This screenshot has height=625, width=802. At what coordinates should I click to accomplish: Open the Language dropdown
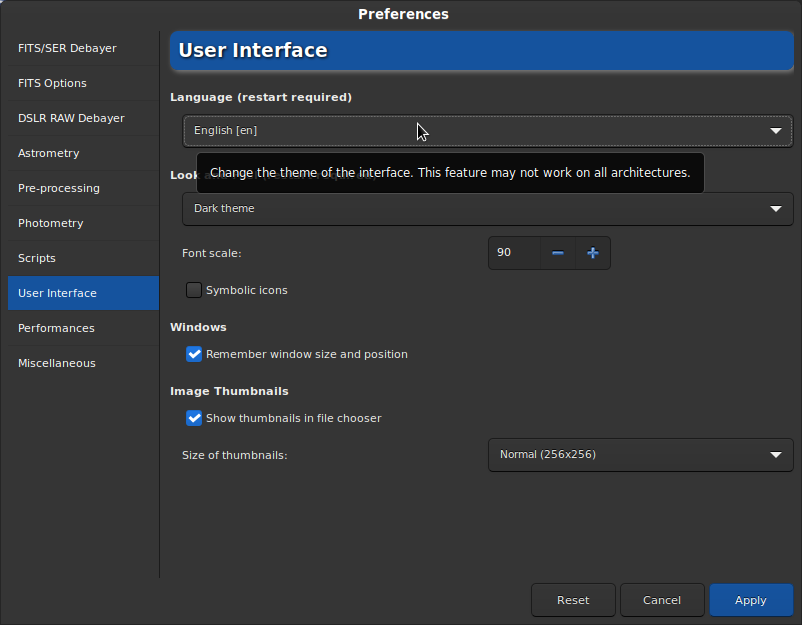pyautogui.click(x=487, y=131)
